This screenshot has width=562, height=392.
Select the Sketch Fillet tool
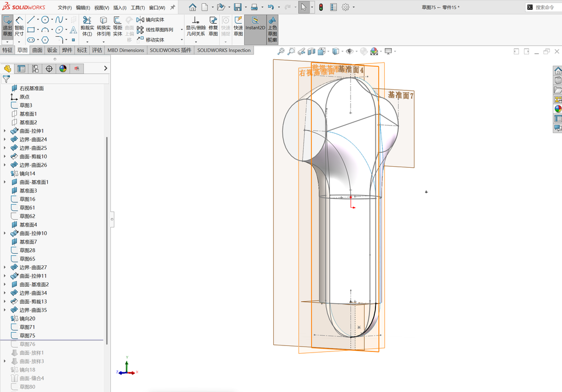tap(59, 39)
